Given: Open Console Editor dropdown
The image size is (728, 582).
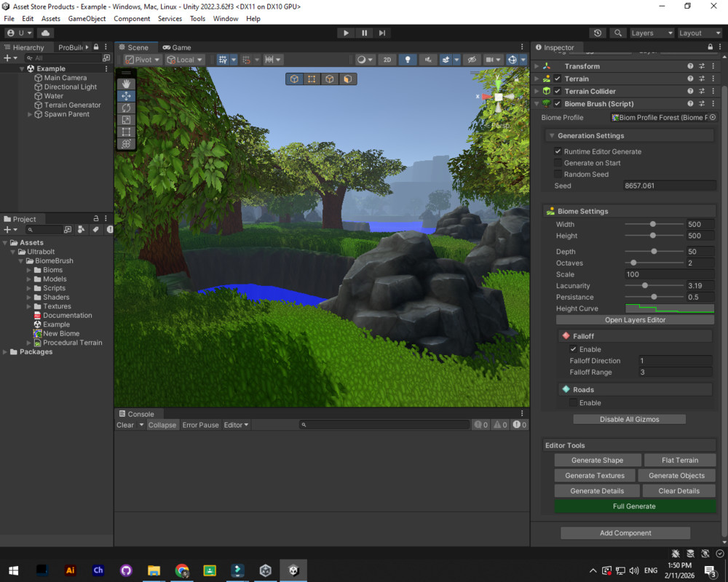Looking at the screenshot, I should click(x=236, y=425).
